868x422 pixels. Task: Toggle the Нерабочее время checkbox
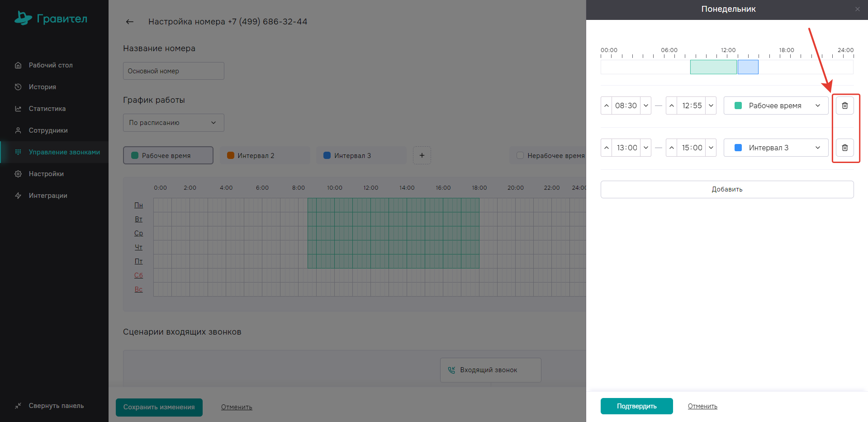pyautogui.click(x=520, y=155)
